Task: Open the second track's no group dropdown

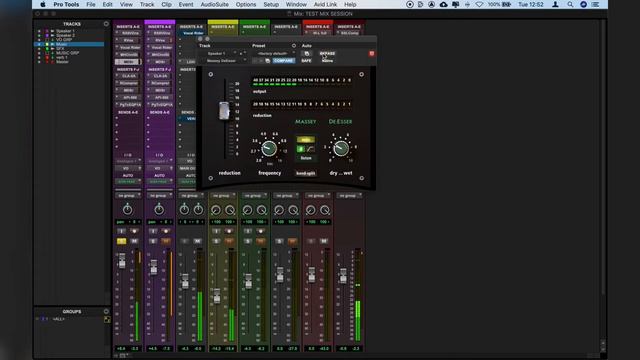Action: tap(159, 196)
